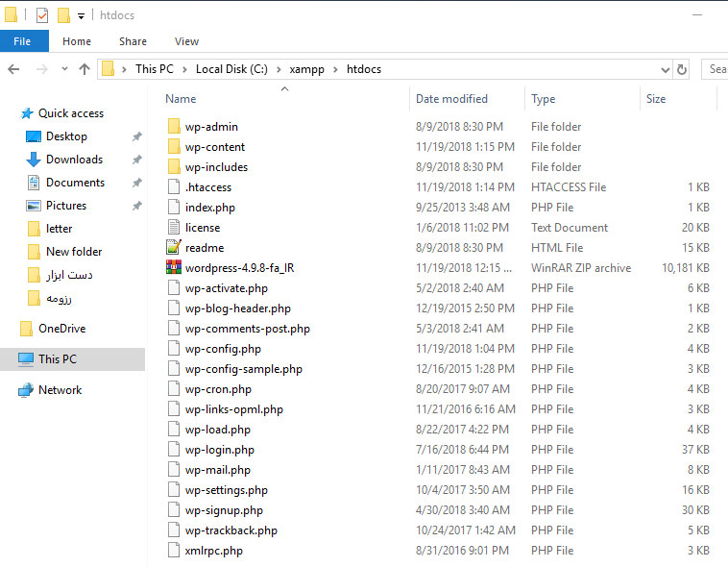Select the wp-login.php file icon
This screenshot has height=567, width=728.
(174, 450)
